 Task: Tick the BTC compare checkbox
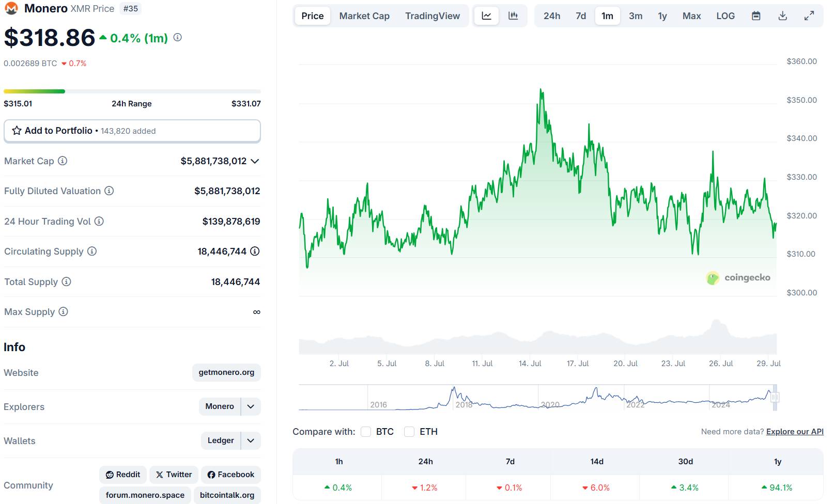point(366,432)
